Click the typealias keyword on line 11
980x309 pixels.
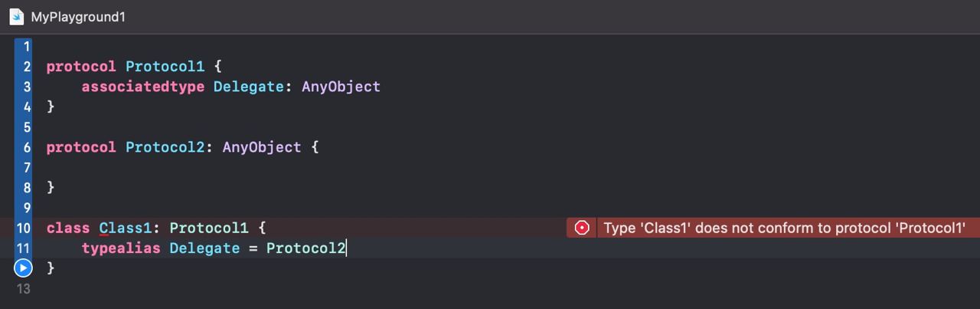tap(121, 248)
